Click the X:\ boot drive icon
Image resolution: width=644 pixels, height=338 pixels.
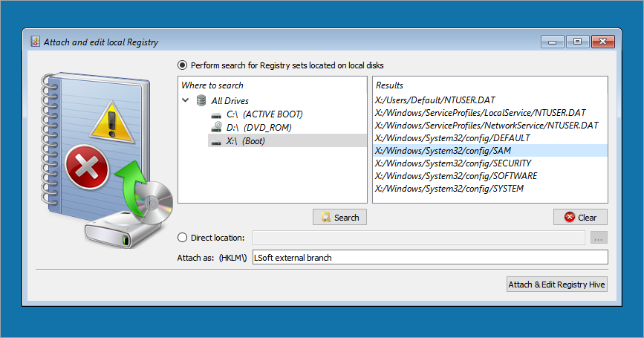[216, 142]
